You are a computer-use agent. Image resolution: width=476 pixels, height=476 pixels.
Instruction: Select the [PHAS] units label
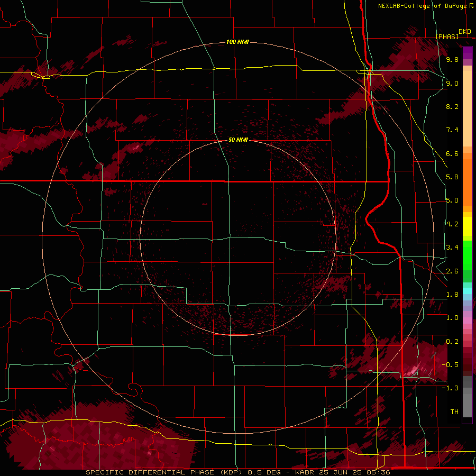447,37
